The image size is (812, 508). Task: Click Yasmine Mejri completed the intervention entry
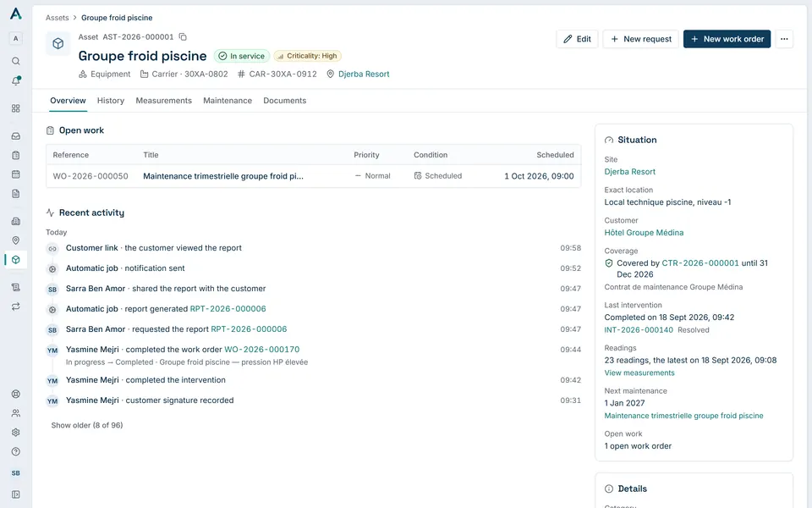313,380
